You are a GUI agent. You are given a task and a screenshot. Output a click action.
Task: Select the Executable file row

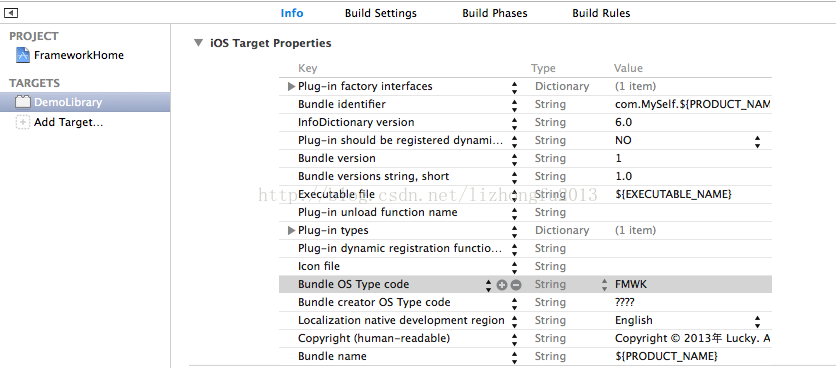pos(525,195)
